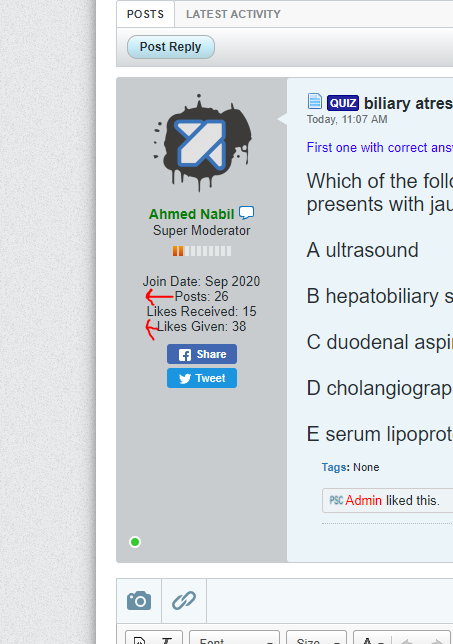453x644 pixels.
Task: Click the PSC icon beside Admin
Action: 336,500
